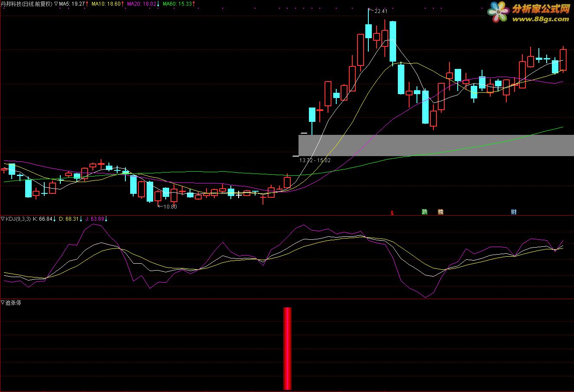Click the K: 66.84 value

pos(43,219)
